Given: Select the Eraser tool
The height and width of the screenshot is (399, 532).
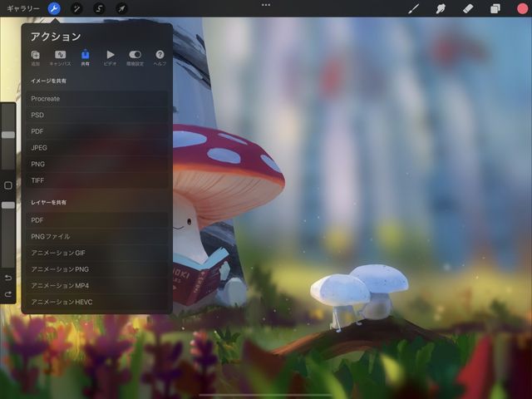Looking at the screenshot, I should pyautogui.click(x=468, y=8).
